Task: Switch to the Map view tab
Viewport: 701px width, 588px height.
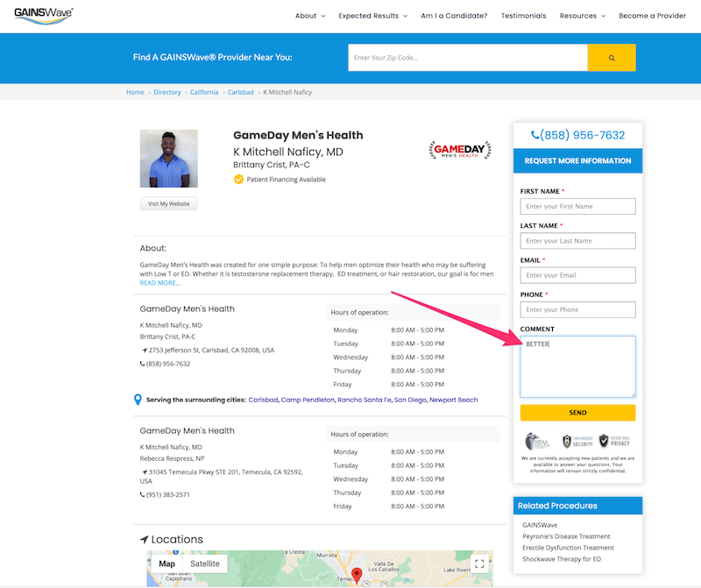Action: point(166,563)
